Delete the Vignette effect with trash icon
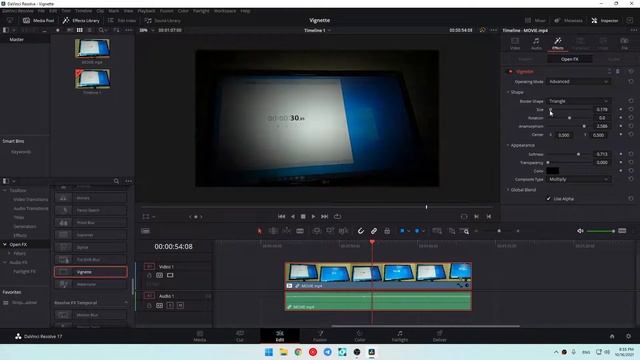The image size is (640, 360). [618, 71]
